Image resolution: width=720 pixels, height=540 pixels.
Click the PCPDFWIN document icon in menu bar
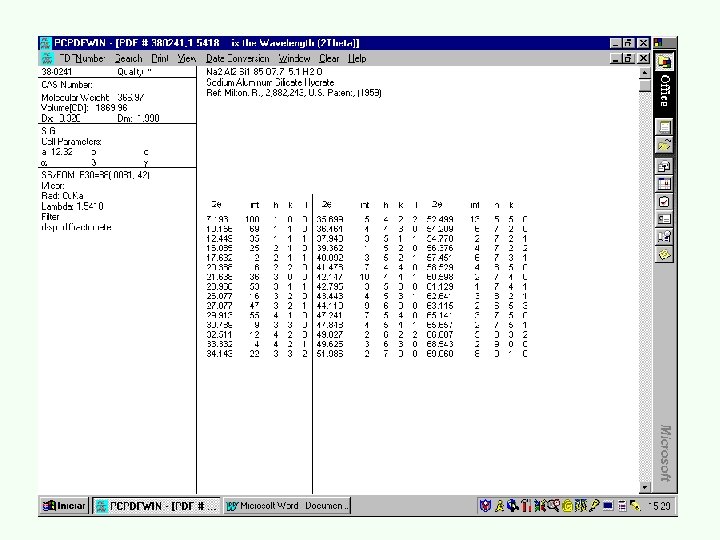tap(47, 58)
